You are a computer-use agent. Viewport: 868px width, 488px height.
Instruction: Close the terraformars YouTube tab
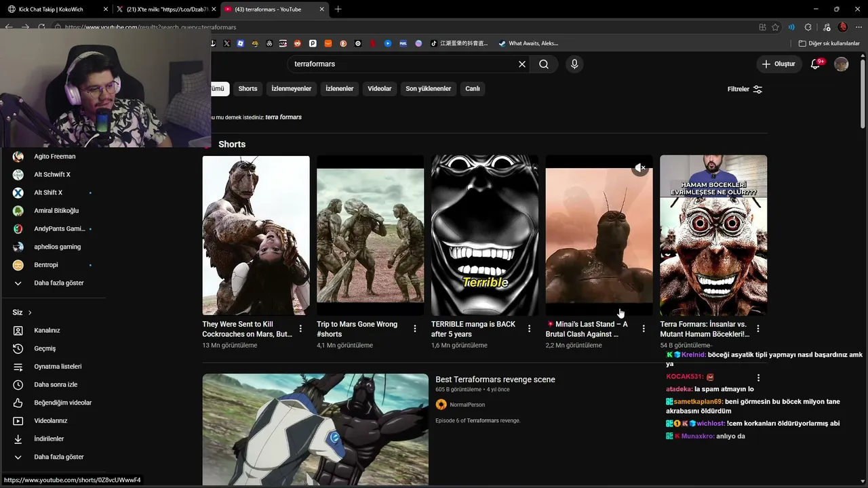click(x=321, y=9)
